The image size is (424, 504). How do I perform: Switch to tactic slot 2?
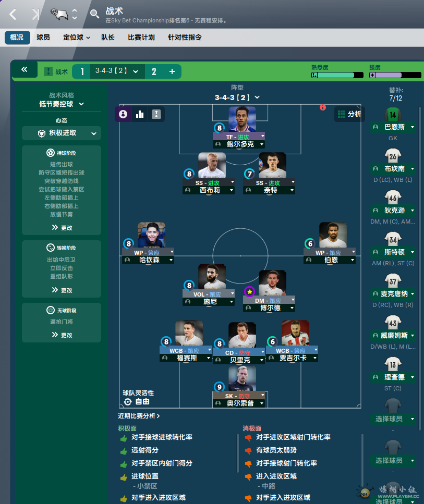[154, 71]
